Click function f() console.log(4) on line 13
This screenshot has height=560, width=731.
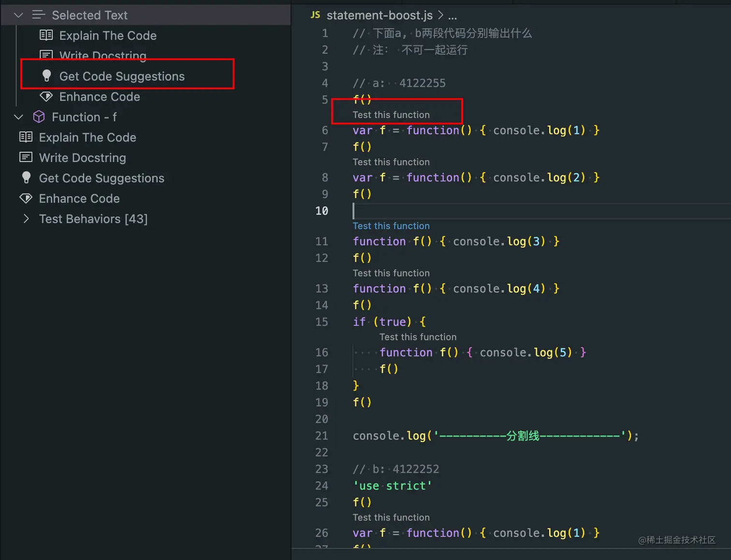pyautogui.click(x=456, y=289)
